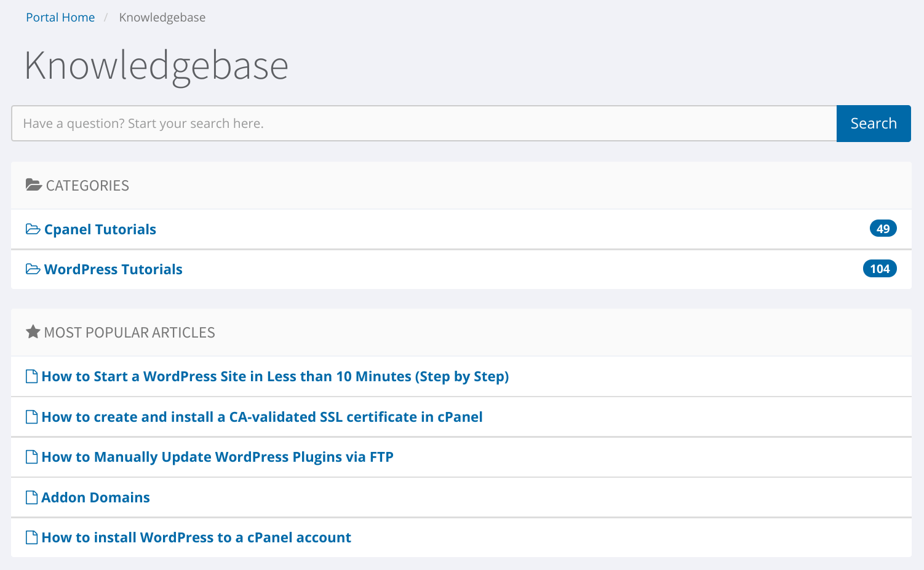Click the MOST POPULAR ARTICLES heading
The width and height of the screenshot is (924, 570).
(x=130, y=333)
